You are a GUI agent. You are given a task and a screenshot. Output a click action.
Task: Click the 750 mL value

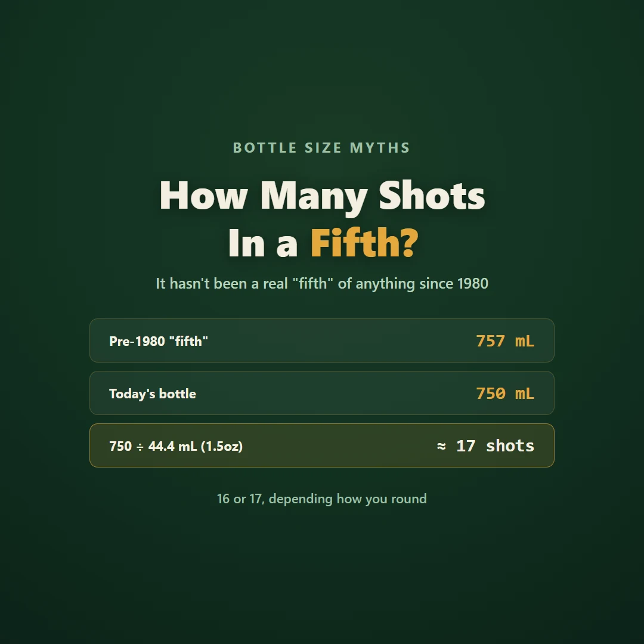pyautogui.click(x=505, y=394)
